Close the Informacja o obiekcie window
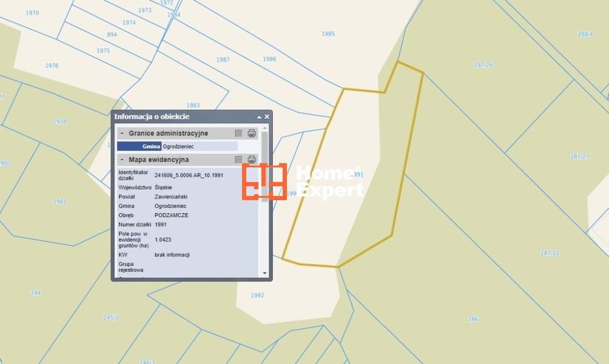Screen dimensions: 609x364 pyautogui.click(x=267, y=116)
